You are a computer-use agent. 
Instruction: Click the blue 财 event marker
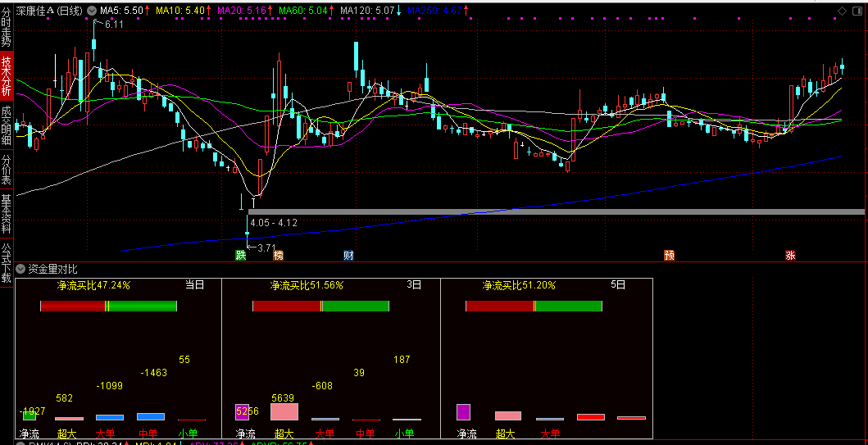[348, 255]
